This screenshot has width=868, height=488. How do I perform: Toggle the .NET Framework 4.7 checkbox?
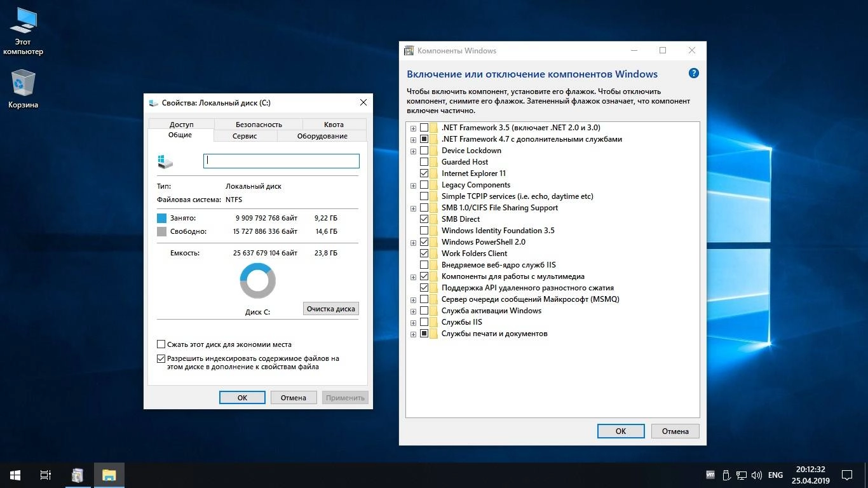click(424, 139)
